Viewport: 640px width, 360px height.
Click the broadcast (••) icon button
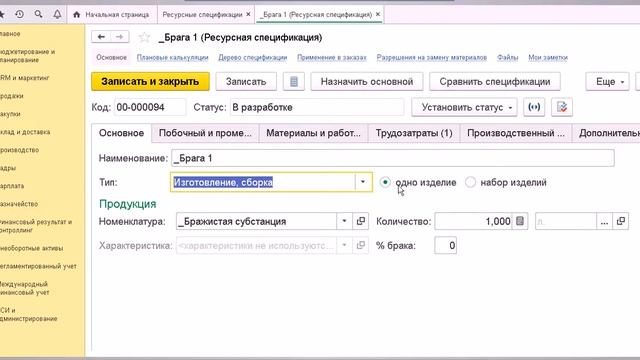pos(534,107)
